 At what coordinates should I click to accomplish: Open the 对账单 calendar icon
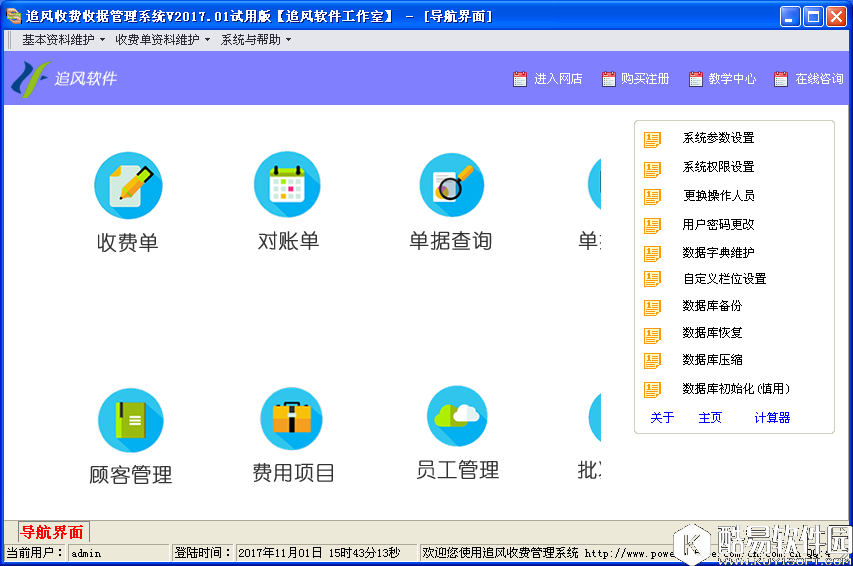click(287, 184)
